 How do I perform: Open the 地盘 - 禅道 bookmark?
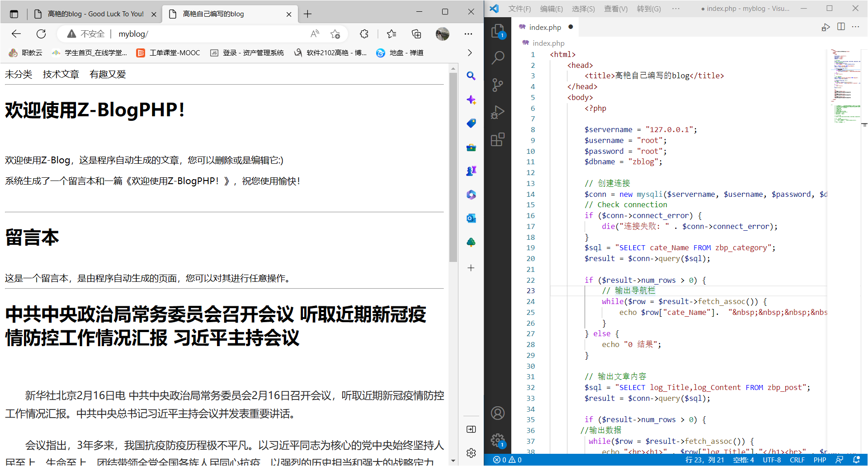click(x=400, y=53)
